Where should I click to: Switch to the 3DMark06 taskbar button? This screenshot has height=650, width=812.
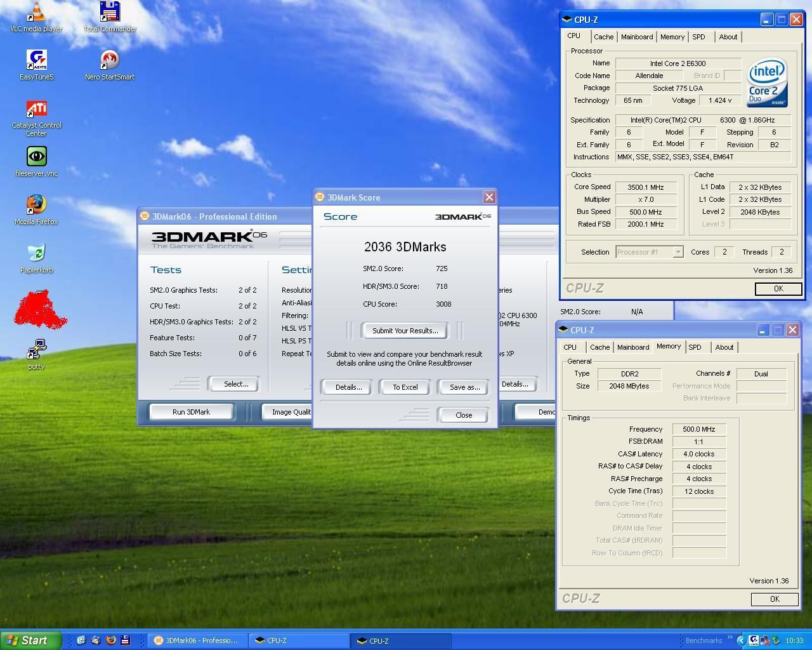pyautogui.click(x=197, y=640)
